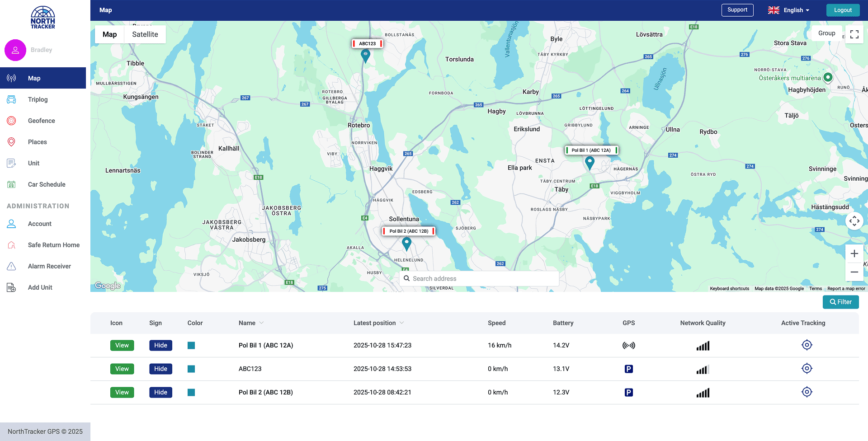Hide Pol Bil 1 (ABC 12A) on map
The width and height of the screenshot is (868, 441).
[x=160, y=345]
